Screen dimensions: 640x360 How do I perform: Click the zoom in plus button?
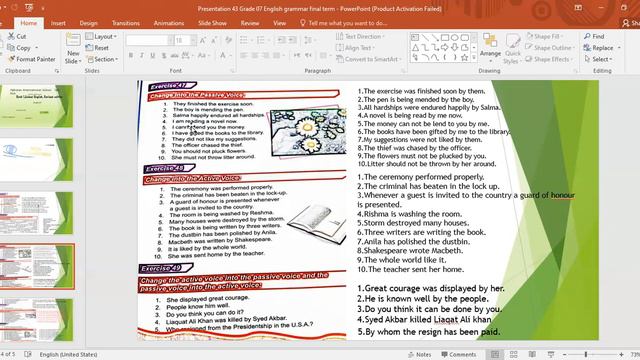coord(621,355)
